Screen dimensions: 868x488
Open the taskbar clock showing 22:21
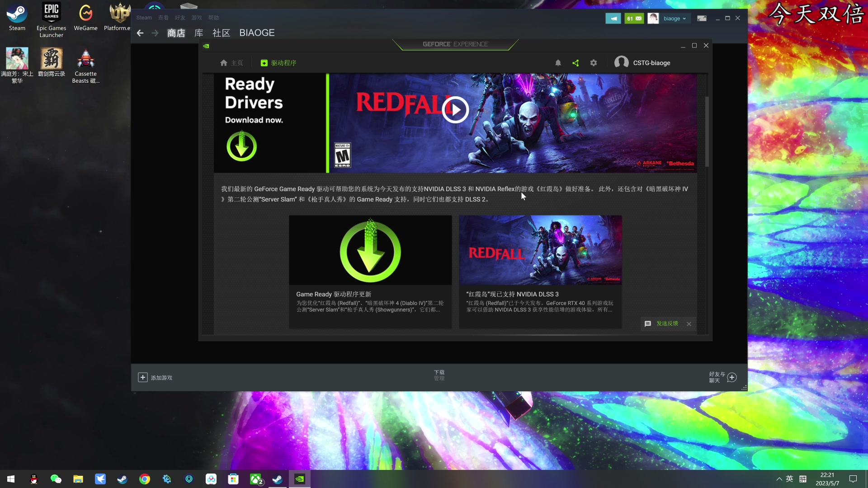(827, 479)
